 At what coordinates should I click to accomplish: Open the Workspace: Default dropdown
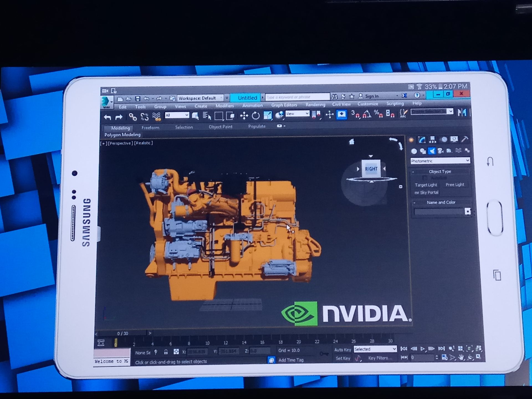pos(200,98)
